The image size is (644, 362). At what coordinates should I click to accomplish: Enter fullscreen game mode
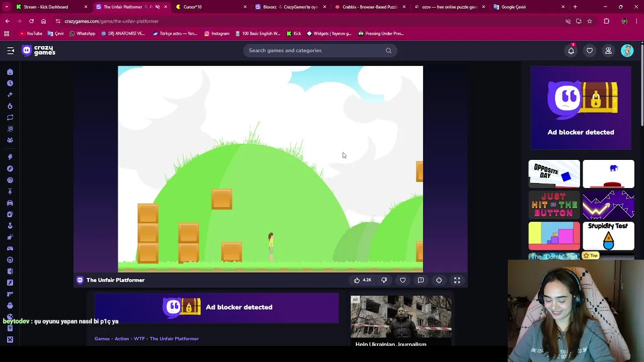(457, 280)
